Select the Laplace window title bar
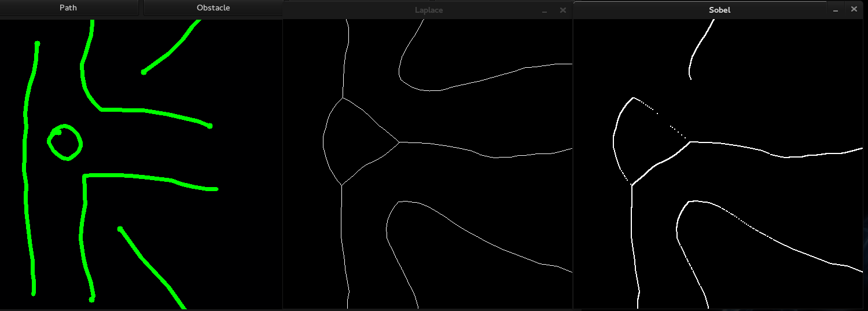 (x=428, y=10)
